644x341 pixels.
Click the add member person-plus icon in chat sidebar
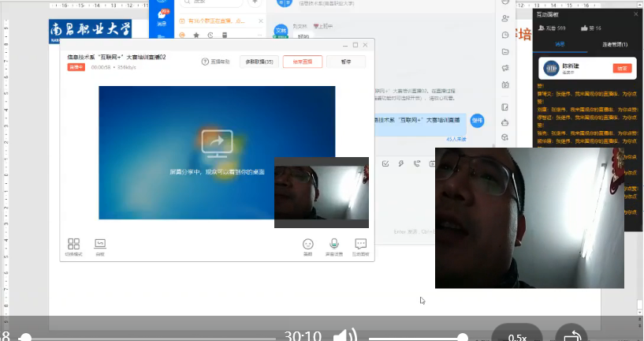pyautogui.click(x=505, y=18)
